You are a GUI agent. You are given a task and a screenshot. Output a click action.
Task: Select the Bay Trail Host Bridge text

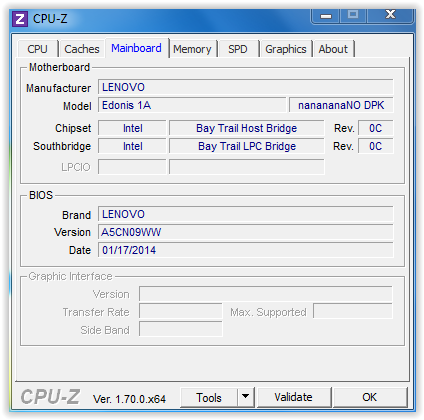pyautogui.click(x=246, y=128)
